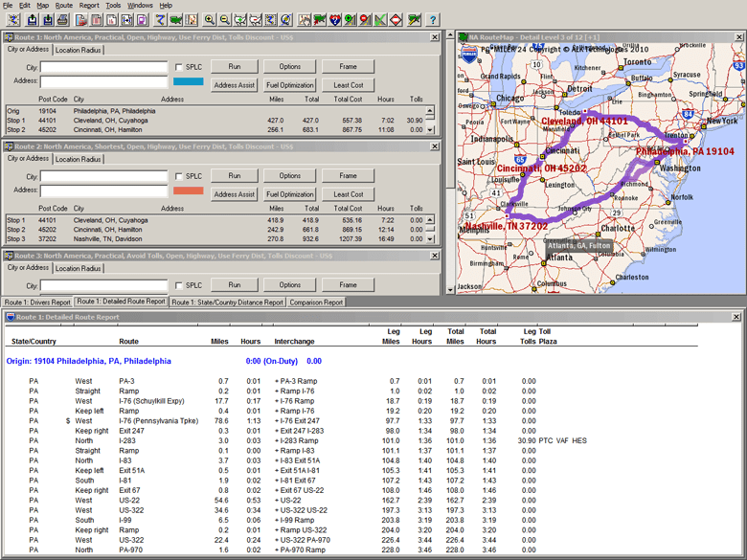The height and width of the screenshot is (560, 747).
Task: Click the scroll-up arrow in Route 2 stop list
Action: (430, 219)
